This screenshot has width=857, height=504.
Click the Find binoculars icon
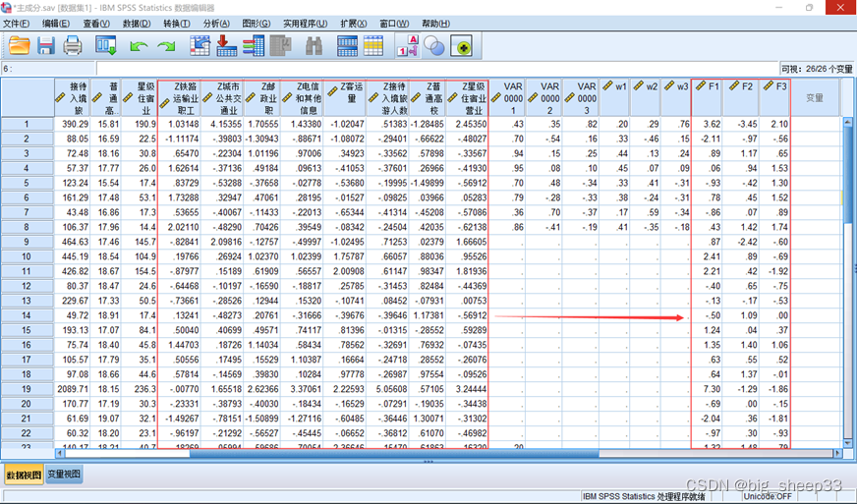click(314, 45)
